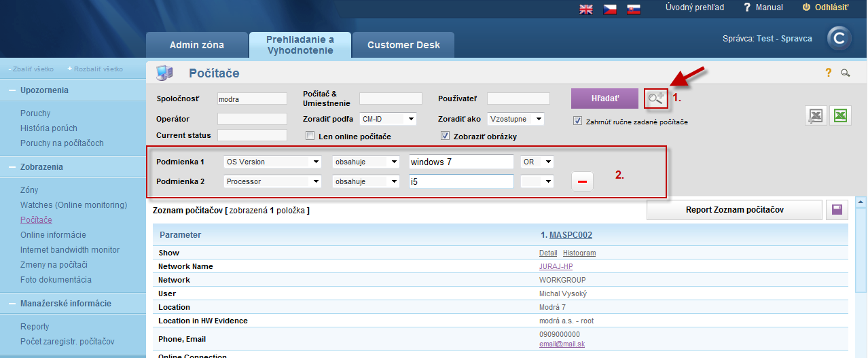Screen dimensions: 868x358
Task: Open Watches (Online monitoring)
Action: point(74,205)
